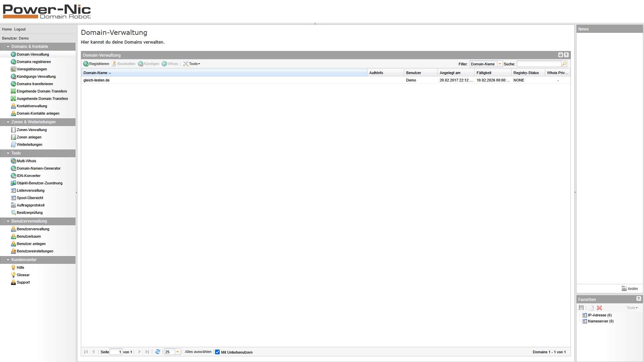Image resolution: width=644 pixels, height=362 pixels.
Task: Open Favoriten panel help icon
Action: pyautogui.click(x=639, y=299)
